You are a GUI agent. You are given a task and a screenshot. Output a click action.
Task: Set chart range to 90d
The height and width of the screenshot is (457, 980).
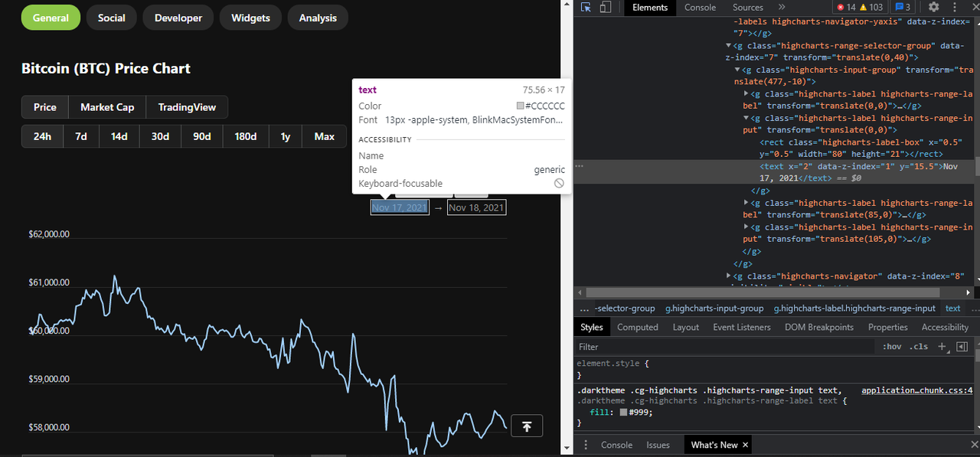coord(202,136)
